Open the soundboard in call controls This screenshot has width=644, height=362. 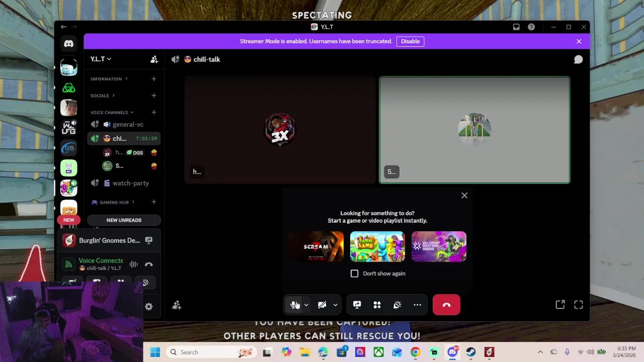click(397, 305)
